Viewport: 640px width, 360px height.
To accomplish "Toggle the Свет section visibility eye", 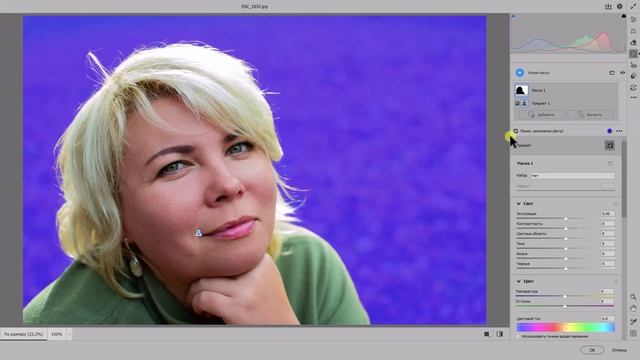I will click(x=615, y=203).
